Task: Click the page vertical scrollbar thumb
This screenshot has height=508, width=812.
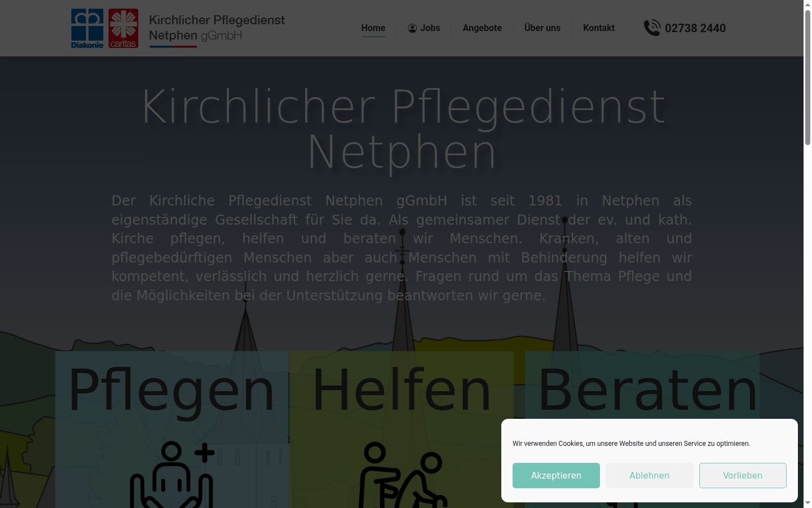Action: click(807, 77)
